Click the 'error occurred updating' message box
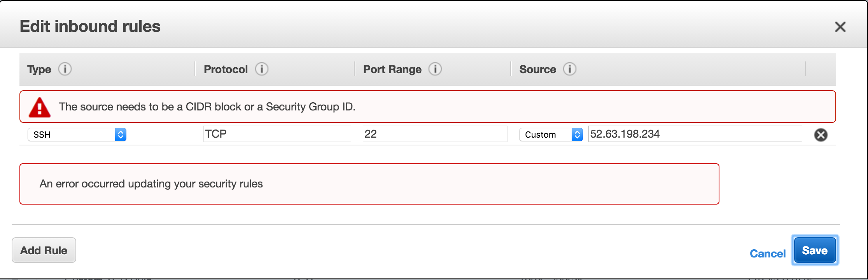 tap(369, 184)
